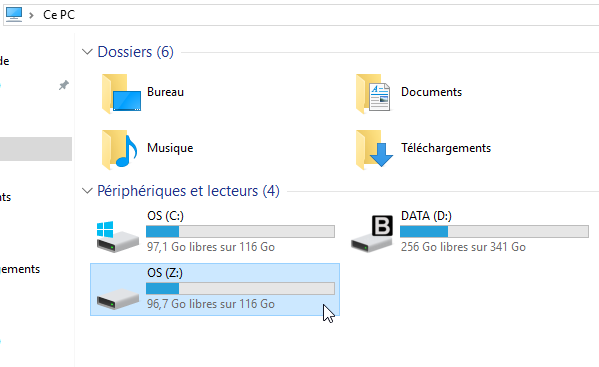Open the Bureau folder icon

click(121, 94)
